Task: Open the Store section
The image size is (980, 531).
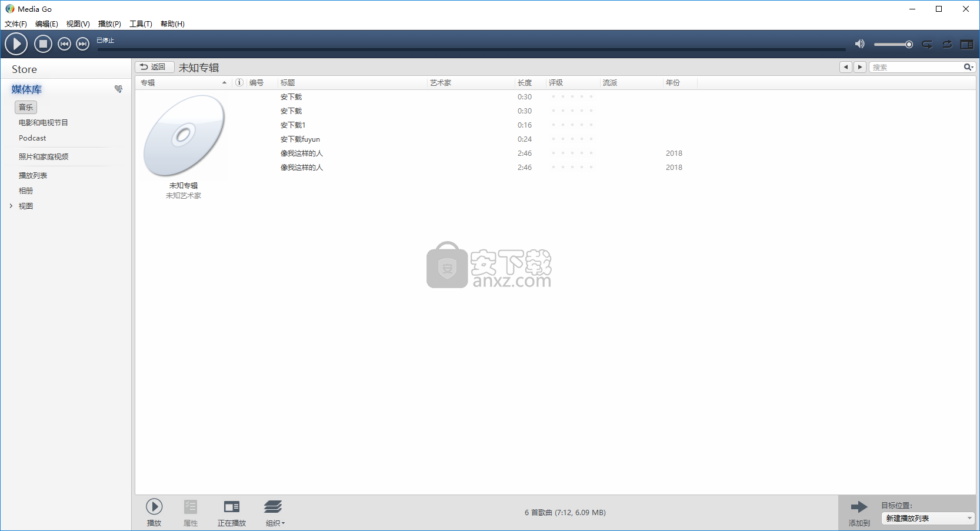Action: (x=24, y=69)
